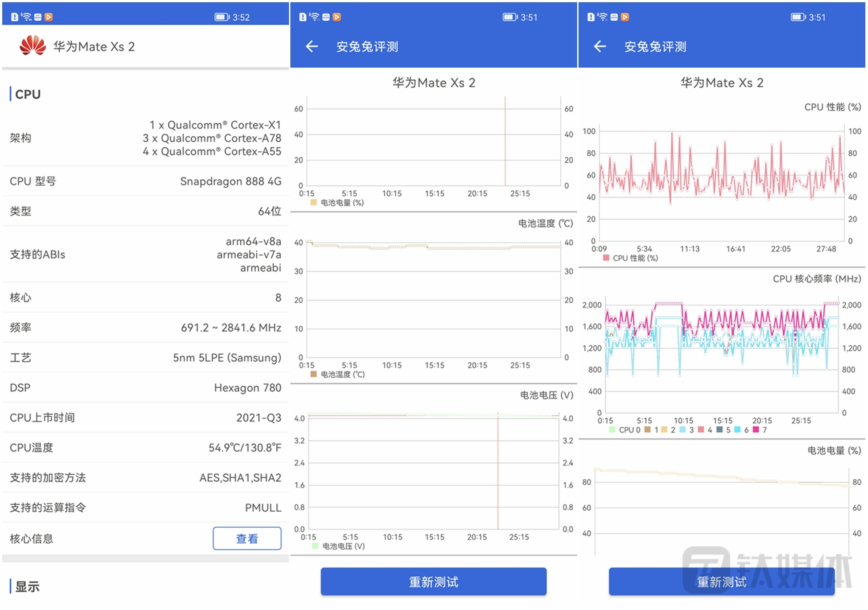Tap CPU 0 legend swatch
868x610 pixels.
pos(612,429)
